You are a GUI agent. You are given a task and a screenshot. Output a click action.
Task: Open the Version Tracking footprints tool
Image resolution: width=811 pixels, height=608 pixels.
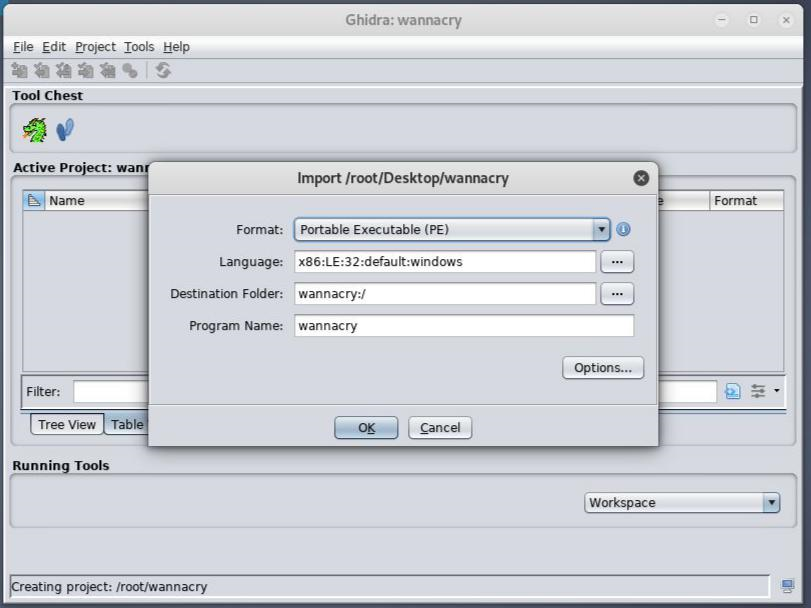[x=65, y=130]
